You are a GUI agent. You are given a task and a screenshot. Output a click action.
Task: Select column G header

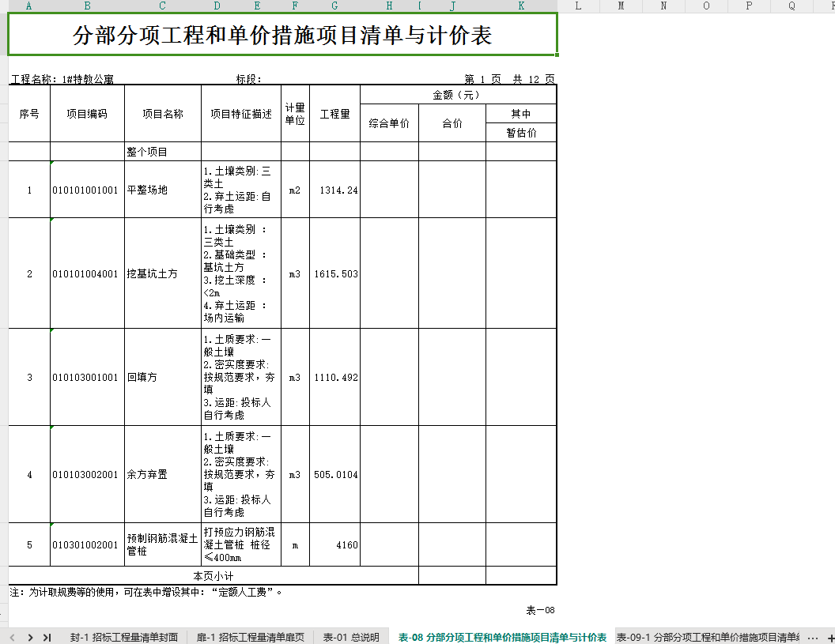(x=334, y=6)
